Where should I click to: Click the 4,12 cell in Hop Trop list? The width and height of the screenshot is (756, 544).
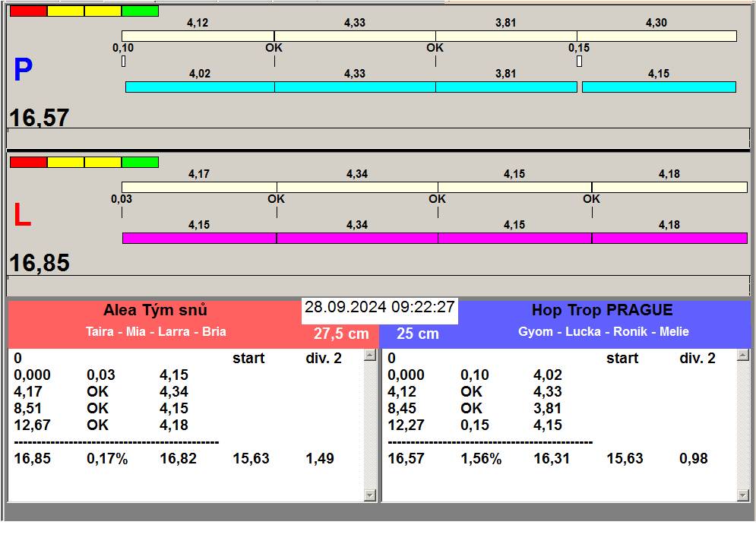[402, 391]
